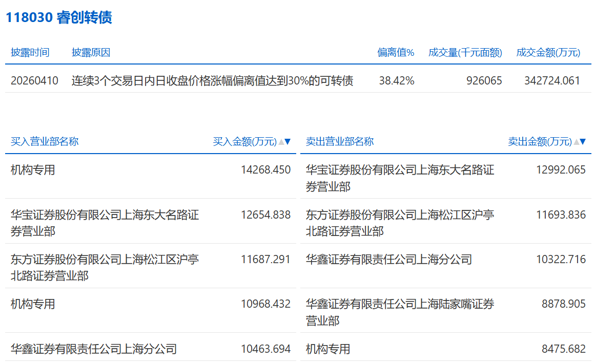Click the 偏离值% column header
The height and width of the screenshot is (364, 595).
396,52
